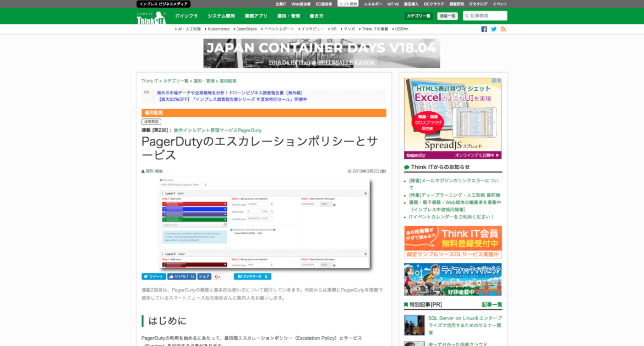Screen dimensions: 644x346
Task: Click the ライフハック banner image
Action: click(x=452, y=279)
